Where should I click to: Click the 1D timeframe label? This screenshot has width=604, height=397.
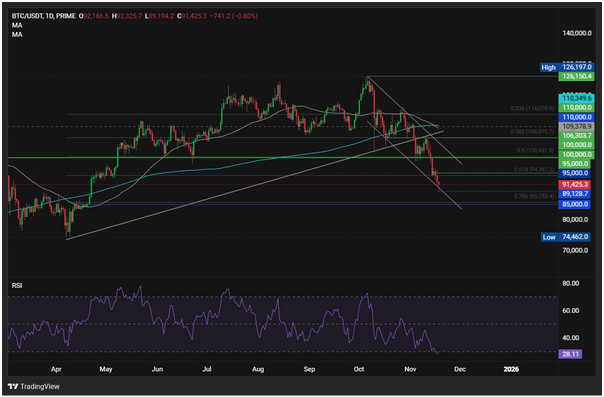49,16
